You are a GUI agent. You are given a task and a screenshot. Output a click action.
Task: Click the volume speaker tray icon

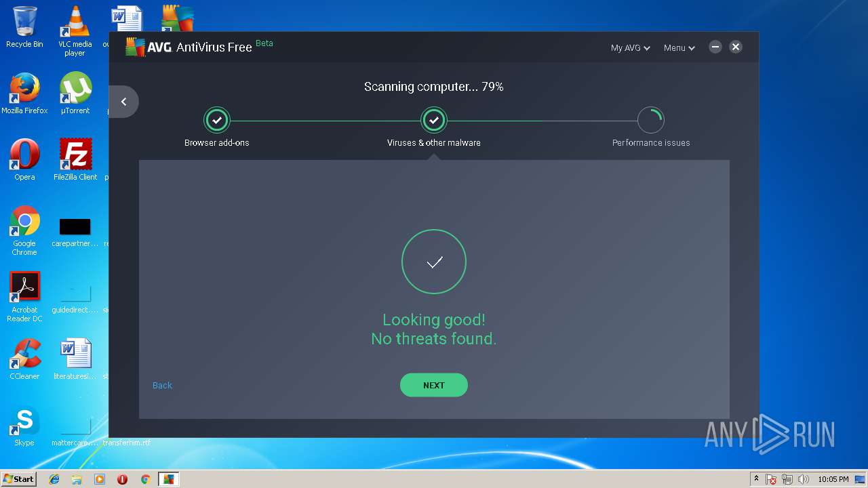pos(803,479)
